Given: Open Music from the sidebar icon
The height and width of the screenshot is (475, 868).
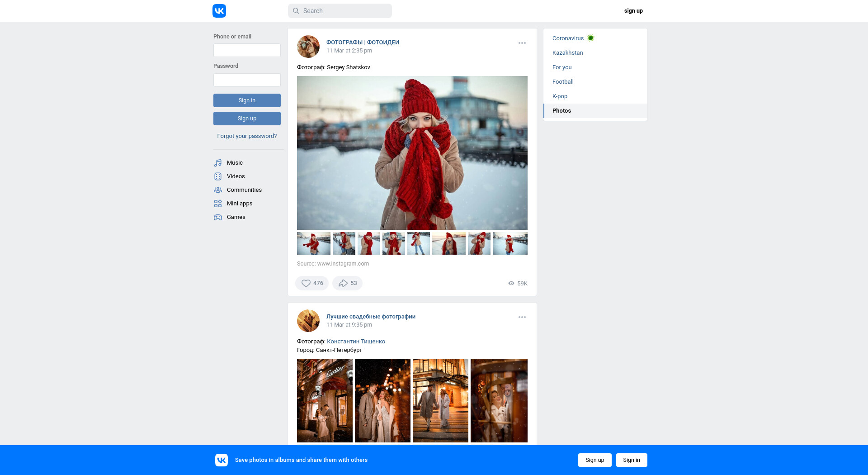Looking at the screenshot, I should point(218,163).
